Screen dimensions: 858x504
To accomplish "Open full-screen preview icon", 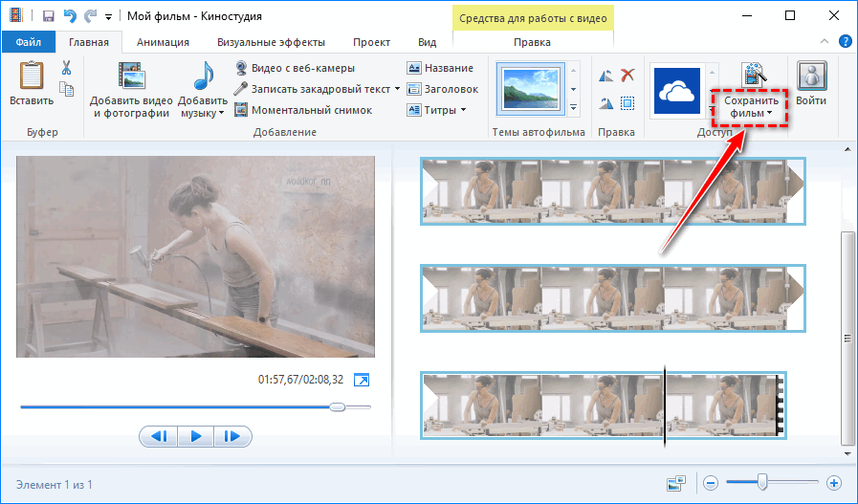I will click(x=362, y=380).
